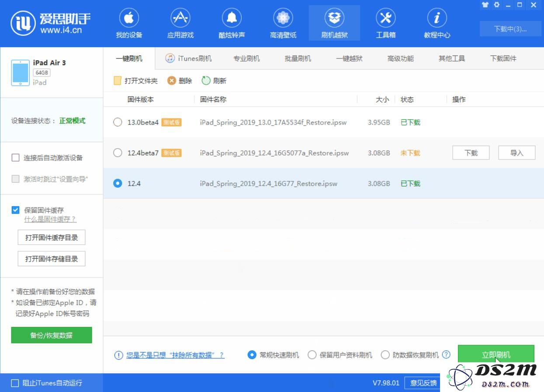The width and height of the screenshot is (544, 392).
Task: Click the help question mark beside 防数据恢复刷机
Action: coord(446,355)
